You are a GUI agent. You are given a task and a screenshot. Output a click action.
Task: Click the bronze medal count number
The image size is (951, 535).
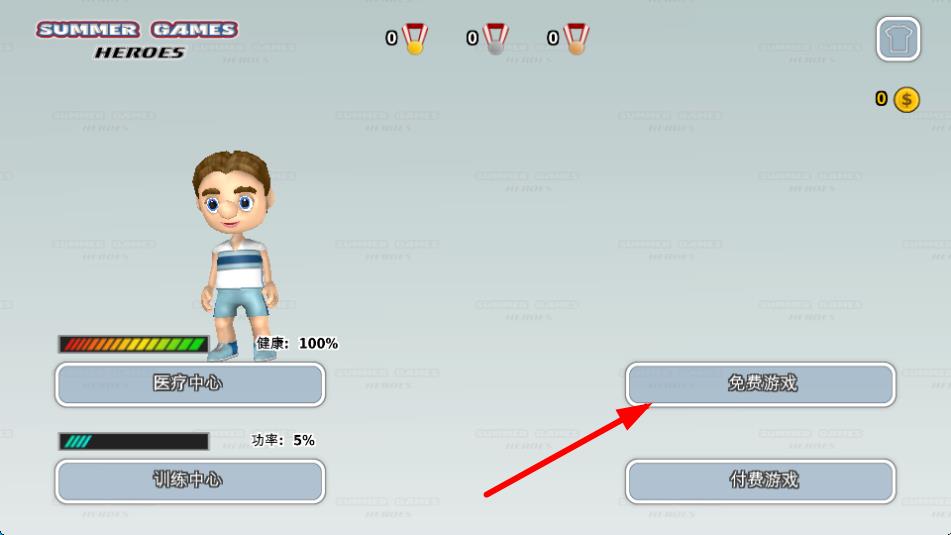tap(553, 38)
